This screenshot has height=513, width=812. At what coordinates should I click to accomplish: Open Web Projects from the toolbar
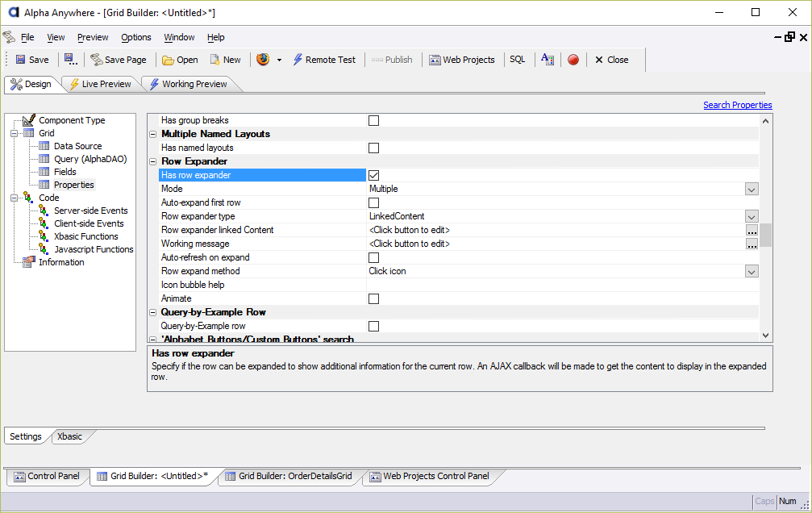click(462, 60)
